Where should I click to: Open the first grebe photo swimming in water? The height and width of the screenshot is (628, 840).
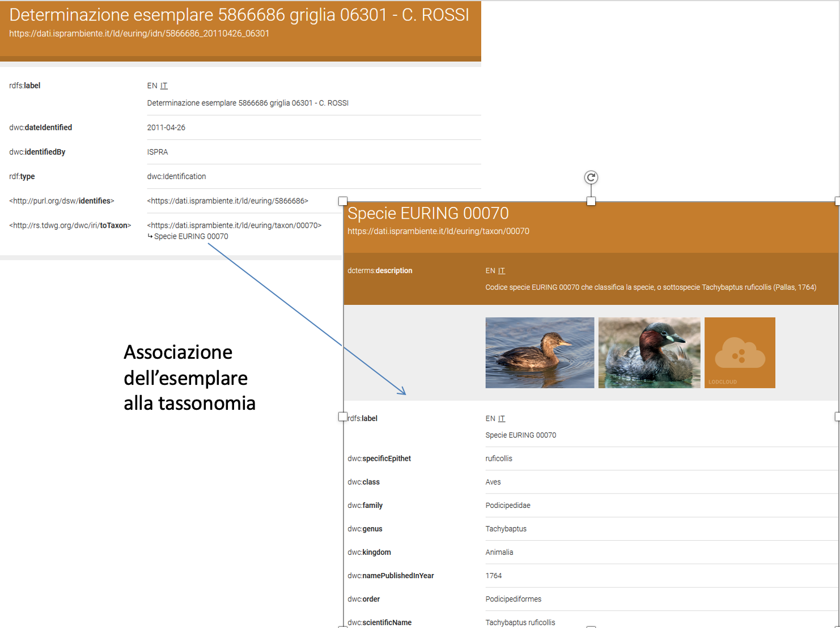[540, 353]
